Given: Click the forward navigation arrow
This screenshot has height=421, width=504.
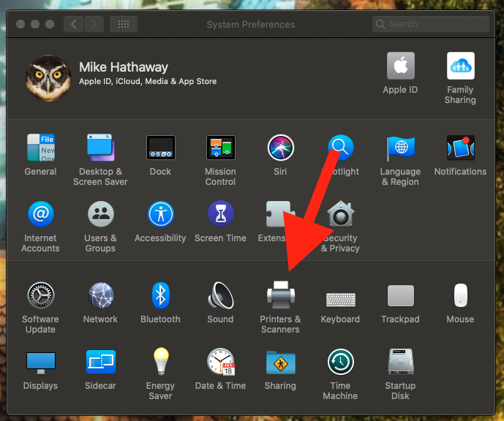Looking at the screenshot, I should click(x=94, y=24).
